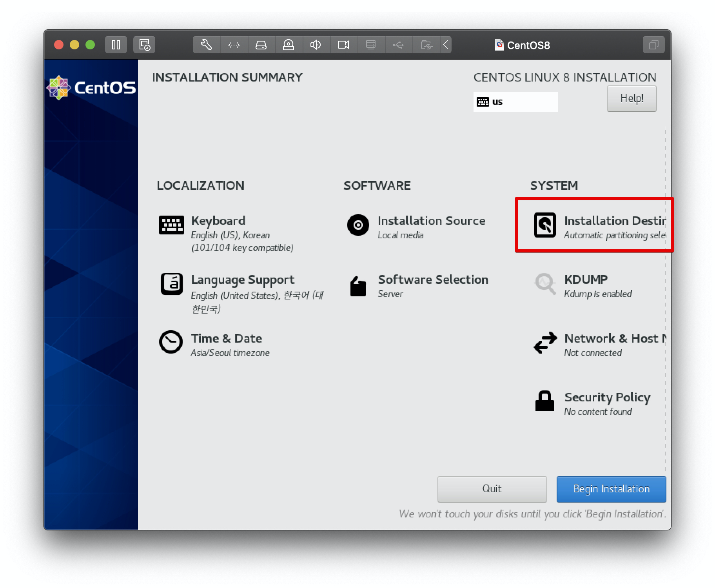The image size is (715, 588).
Task: Click the CentOS logo in the sidebar
Action: click(x=91, y=87)
